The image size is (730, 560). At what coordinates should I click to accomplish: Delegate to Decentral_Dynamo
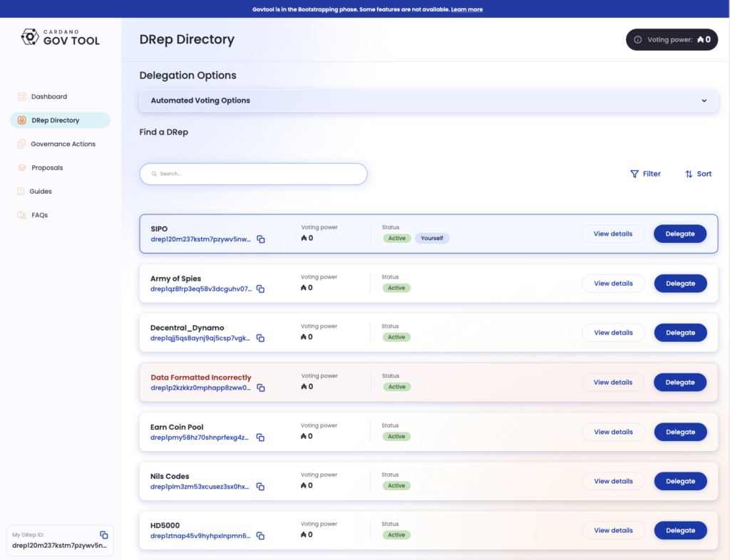tap(680, 333)
